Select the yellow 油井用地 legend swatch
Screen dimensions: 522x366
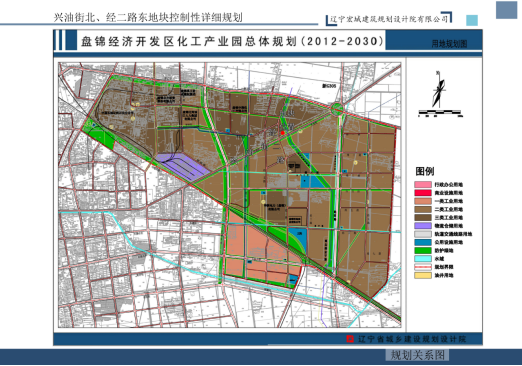(423, 275)
